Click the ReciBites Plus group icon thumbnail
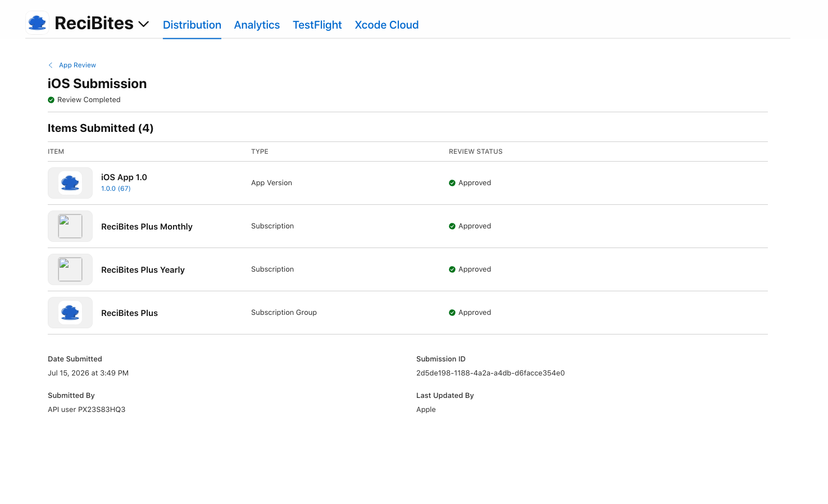The image size is (828, 504). coord(70,313)
